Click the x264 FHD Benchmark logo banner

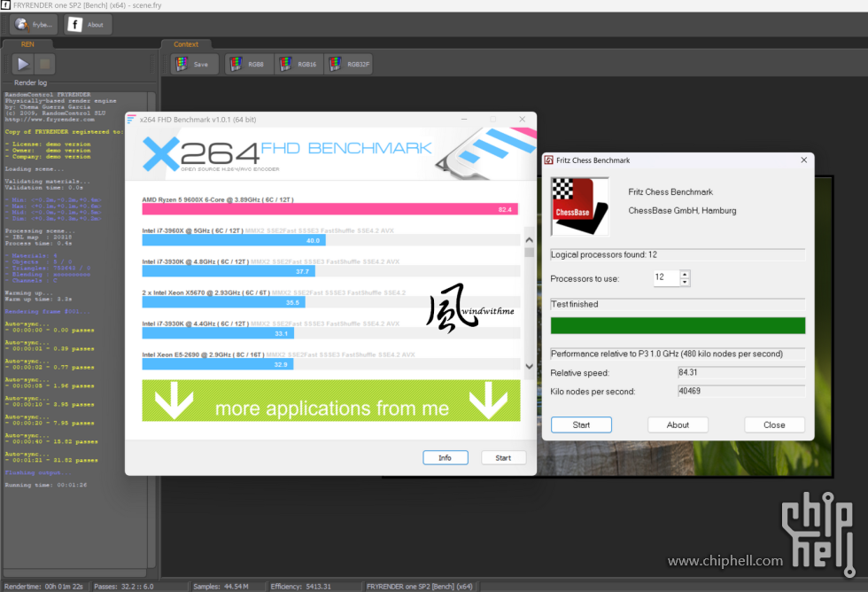330,153
